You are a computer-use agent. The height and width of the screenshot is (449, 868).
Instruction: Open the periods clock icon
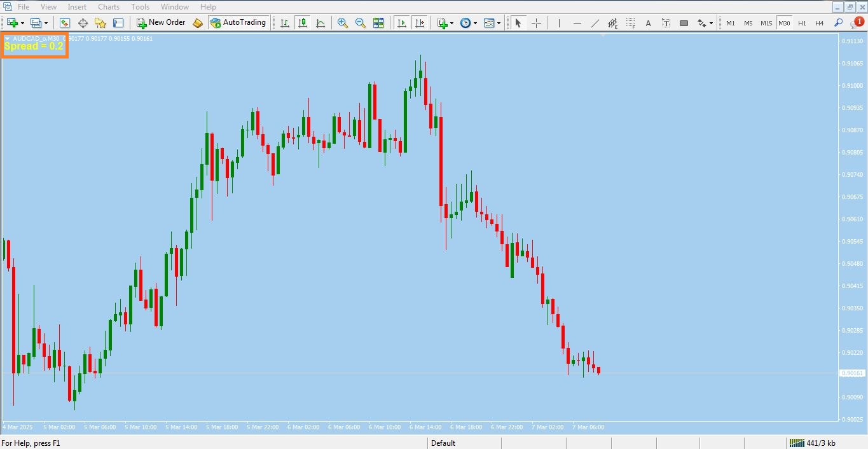[465, 23]
